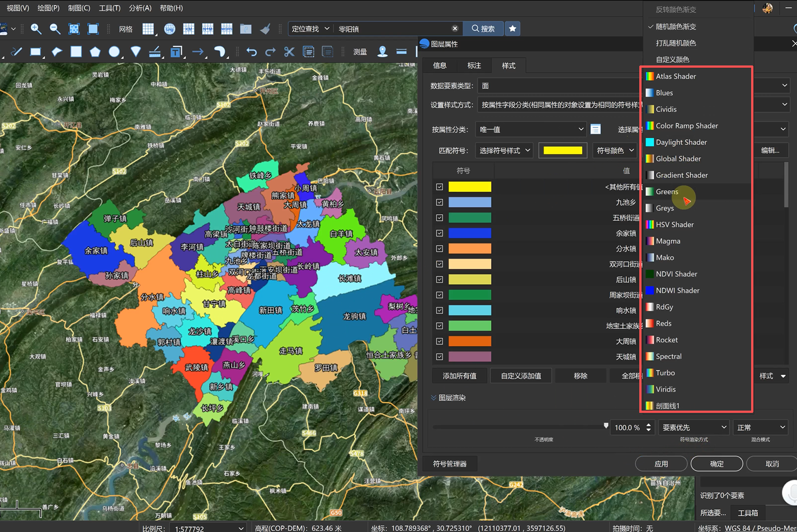Click the redo arrow icon

coord(270,52)
